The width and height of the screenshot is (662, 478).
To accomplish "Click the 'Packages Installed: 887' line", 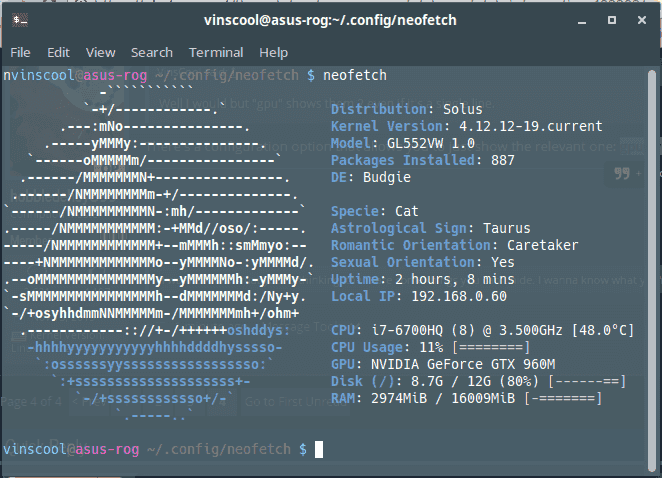I will point(423,160).
